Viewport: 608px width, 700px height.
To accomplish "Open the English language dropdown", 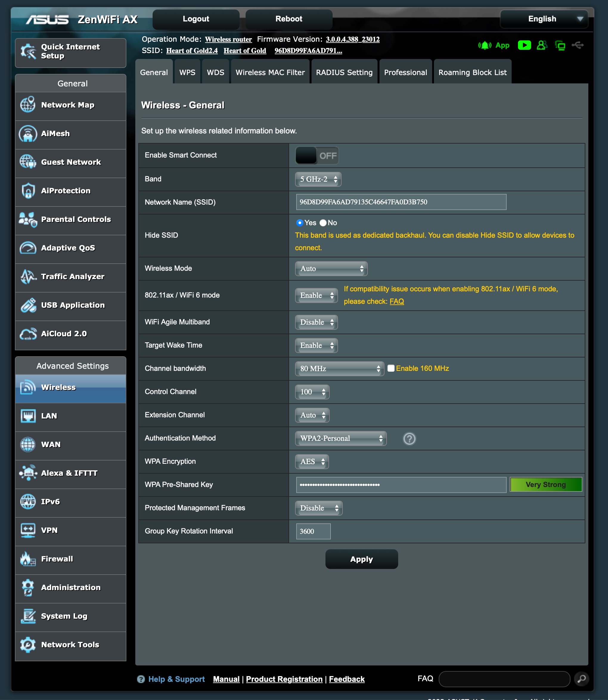I will pos(547,19).
